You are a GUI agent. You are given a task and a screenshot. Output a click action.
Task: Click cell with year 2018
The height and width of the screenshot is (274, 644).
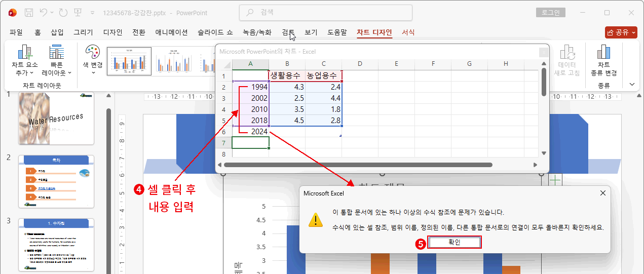pos(250,121)
